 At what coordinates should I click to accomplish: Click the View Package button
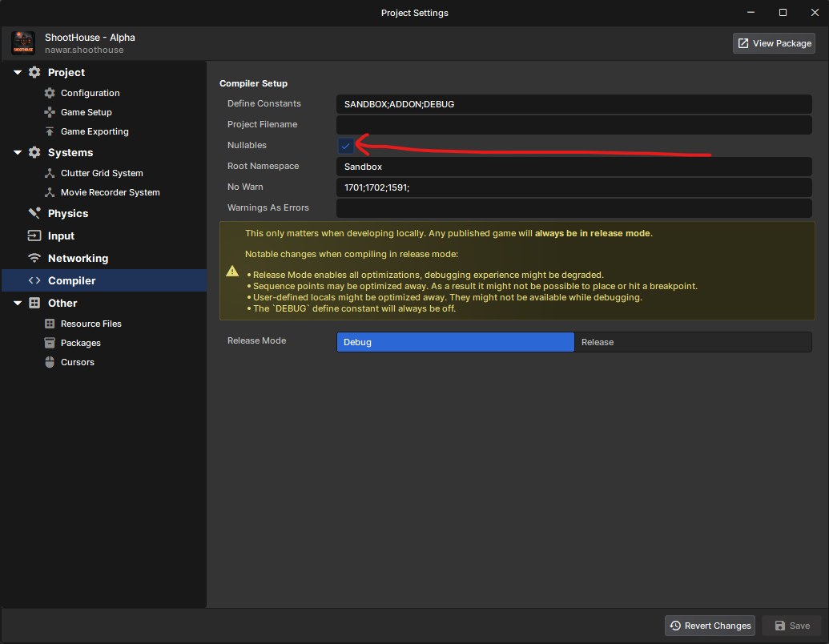pyautogui.click(x=774, y=43)
